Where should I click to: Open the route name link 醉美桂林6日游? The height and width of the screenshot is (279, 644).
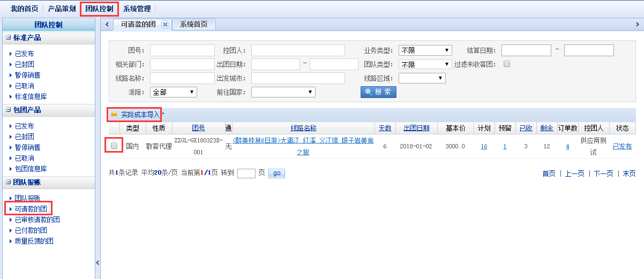coord(303,146)
